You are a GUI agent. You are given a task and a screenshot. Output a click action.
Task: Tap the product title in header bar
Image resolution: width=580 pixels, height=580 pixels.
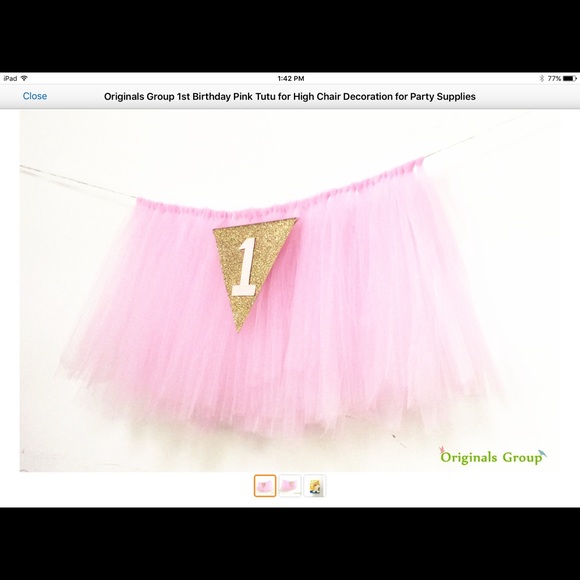tap(290, 97)
